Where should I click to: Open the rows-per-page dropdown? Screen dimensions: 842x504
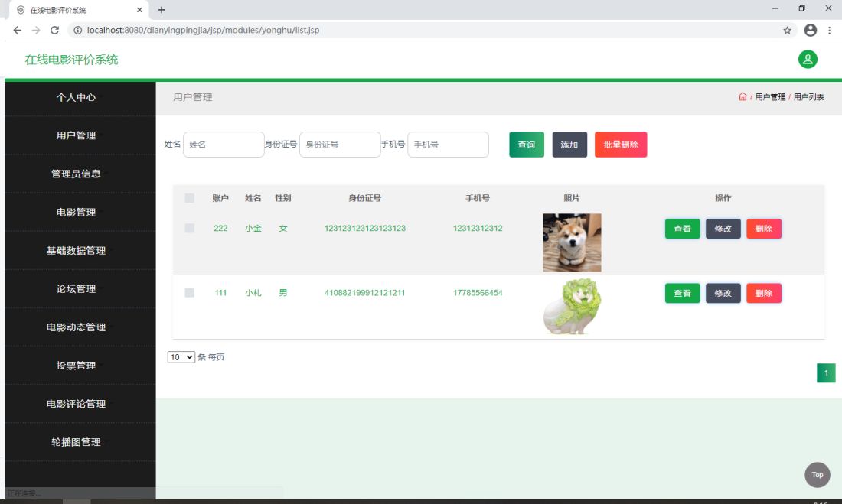click(181, 357)
